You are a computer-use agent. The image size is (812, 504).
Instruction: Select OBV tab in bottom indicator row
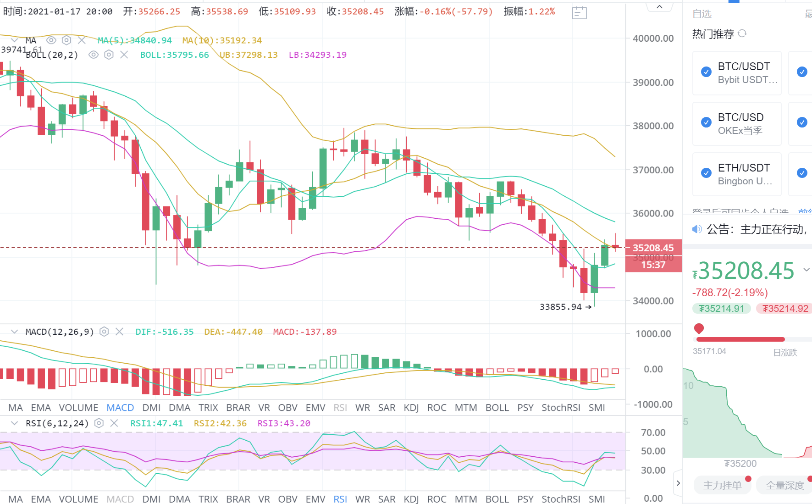[x=288, y=499]
